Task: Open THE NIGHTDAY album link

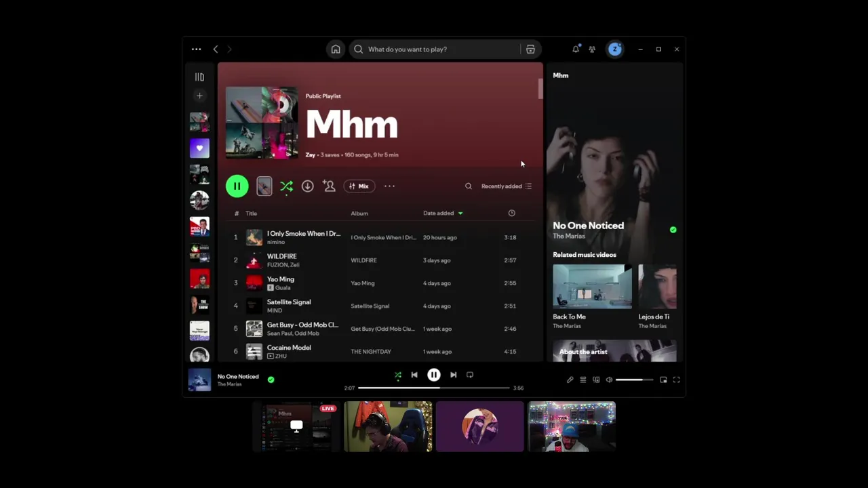Action: click(371, 352)
